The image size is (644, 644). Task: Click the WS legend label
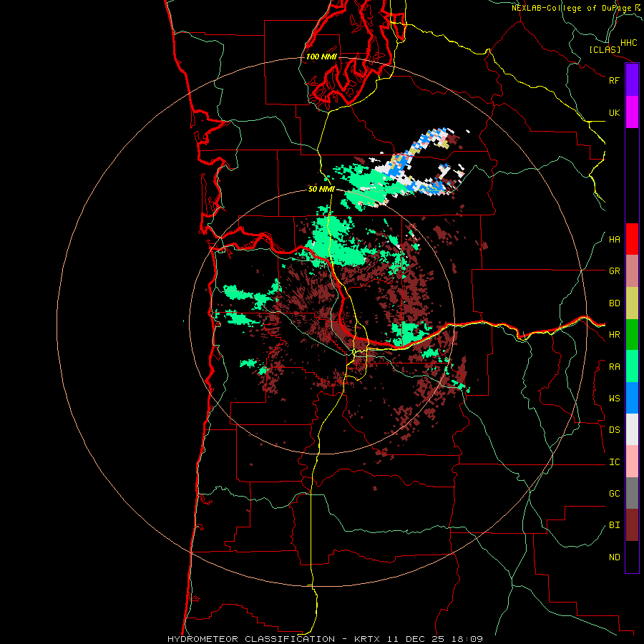pos(614,399)
